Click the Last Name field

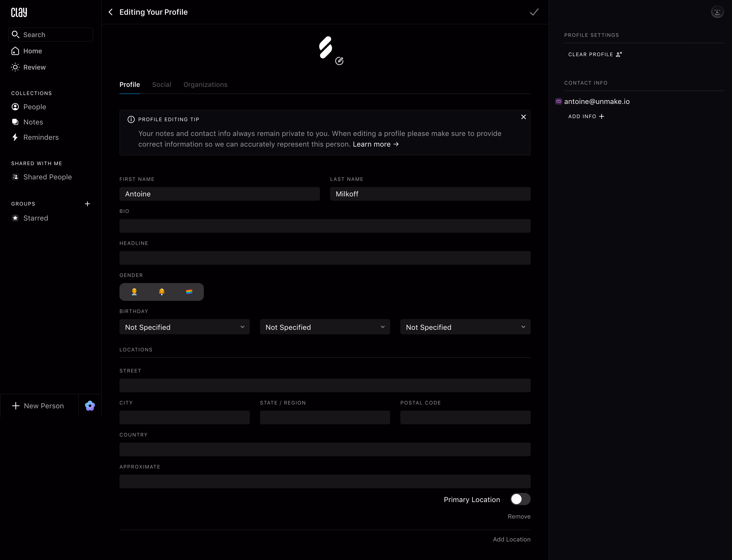[430, 194]
